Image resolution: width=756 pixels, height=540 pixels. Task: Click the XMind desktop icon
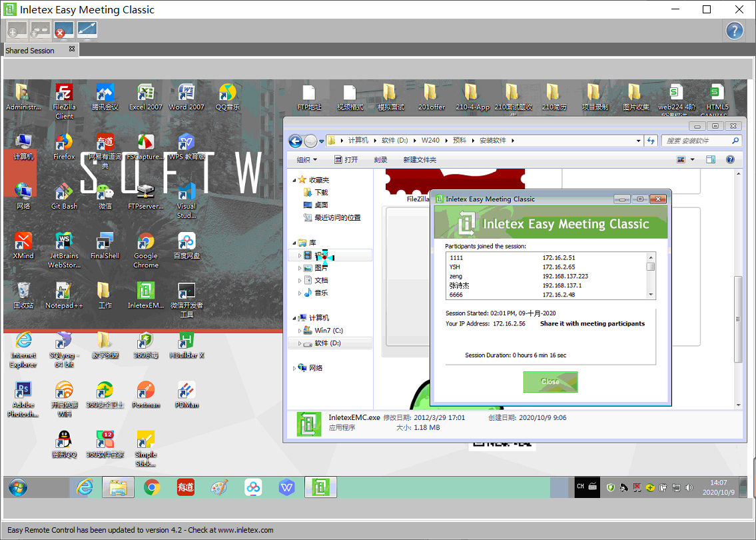23,246
